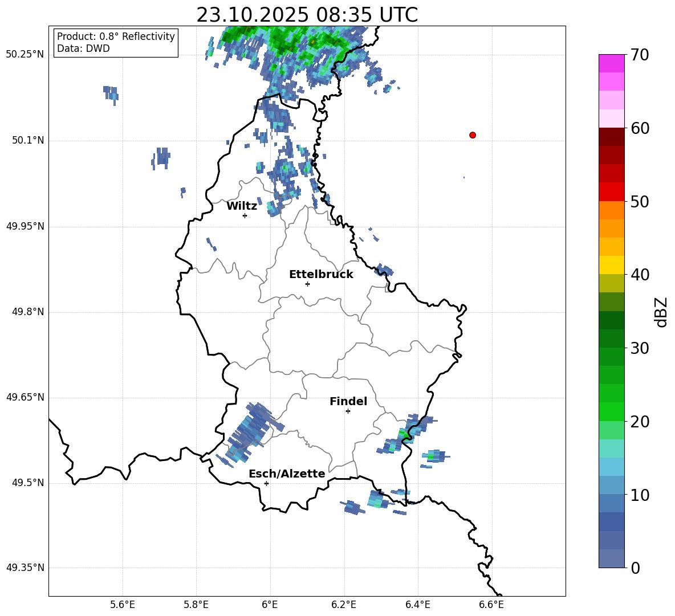The width and height of the screenshot is (675, 616).
Task: Click the Product: 0.8° Reflectivity text
Action: tap(116, 36)
